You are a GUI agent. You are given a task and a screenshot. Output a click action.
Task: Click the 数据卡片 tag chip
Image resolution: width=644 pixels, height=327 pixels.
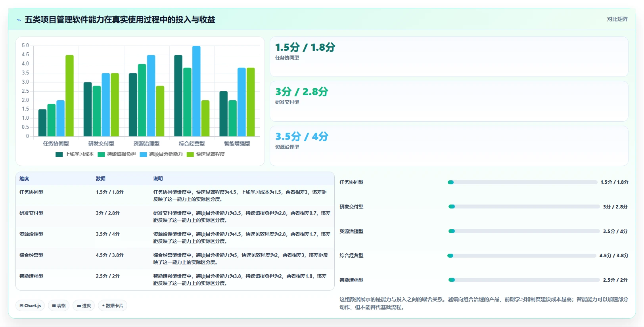(x=113, y=306)
